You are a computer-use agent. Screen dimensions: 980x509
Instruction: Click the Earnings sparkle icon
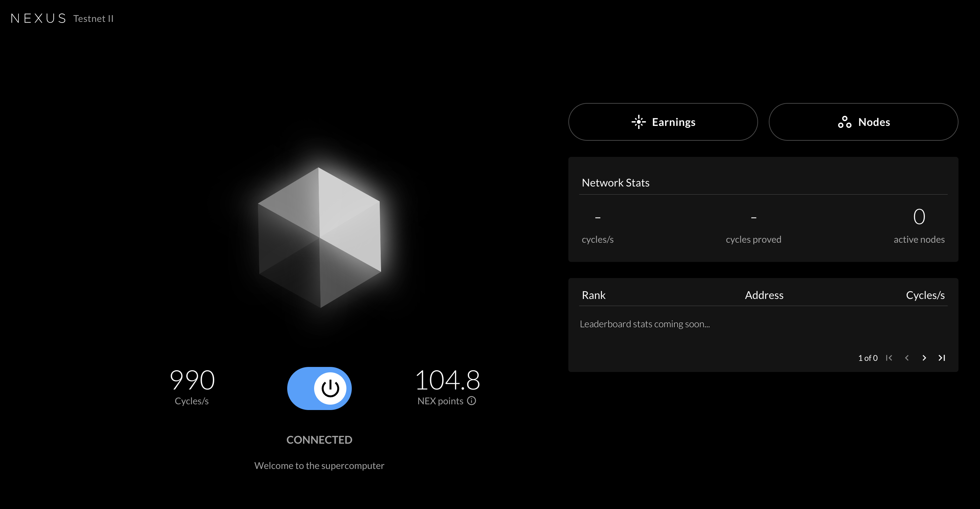[x=638, y=122]
